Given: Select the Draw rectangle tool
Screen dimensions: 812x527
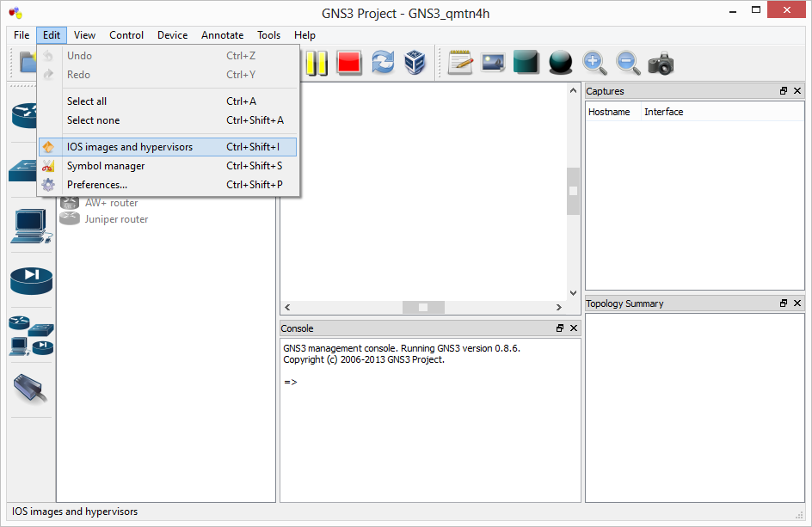Looking at the screenshot, I should [x=526, y=63].
